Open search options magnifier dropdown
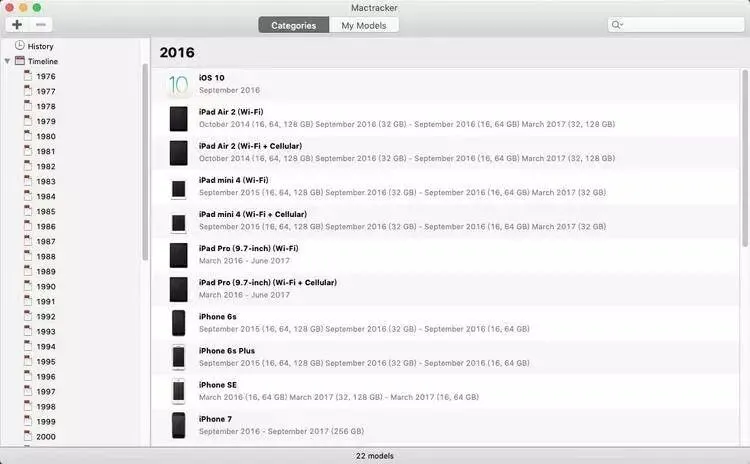 coord(617,24)
